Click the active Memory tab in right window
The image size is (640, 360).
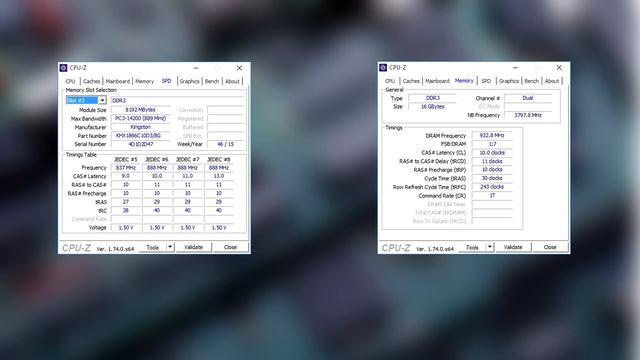(464, 80)
